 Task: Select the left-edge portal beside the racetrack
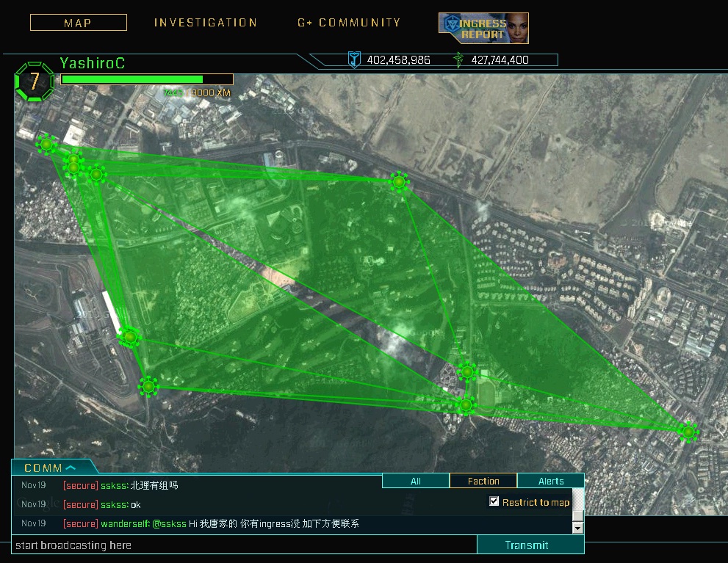[129, 337]
